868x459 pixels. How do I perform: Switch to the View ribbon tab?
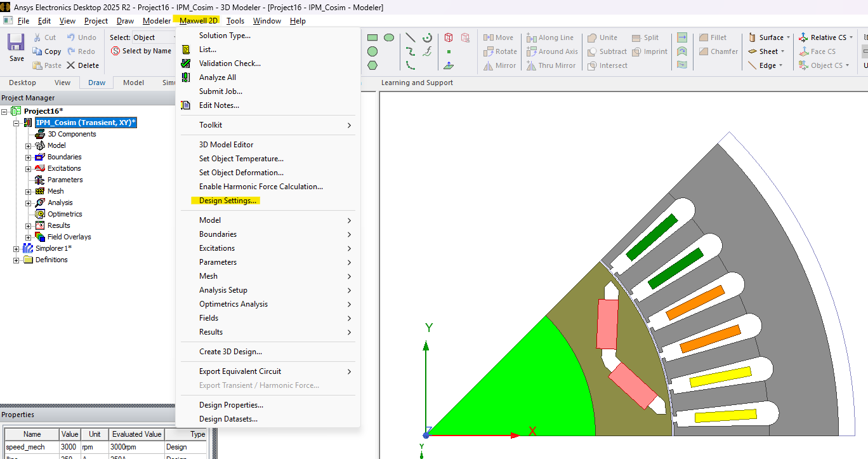(x=62, y=83)
